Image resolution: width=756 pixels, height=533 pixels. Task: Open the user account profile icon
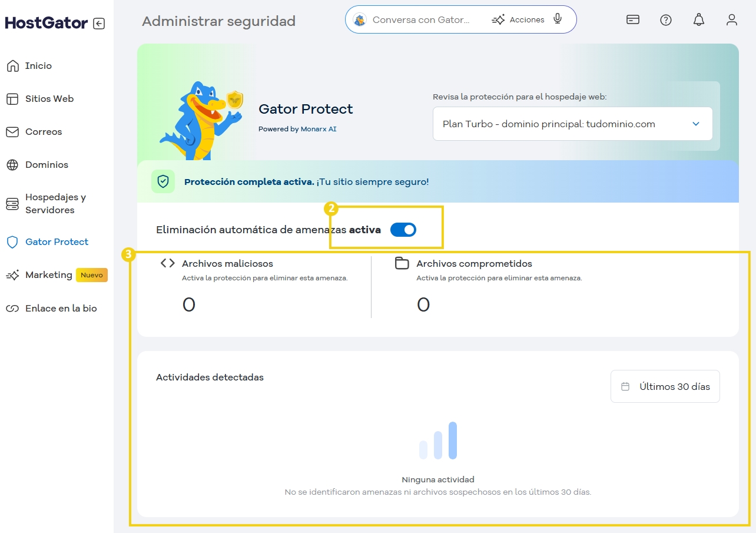(x=732, y=19)
